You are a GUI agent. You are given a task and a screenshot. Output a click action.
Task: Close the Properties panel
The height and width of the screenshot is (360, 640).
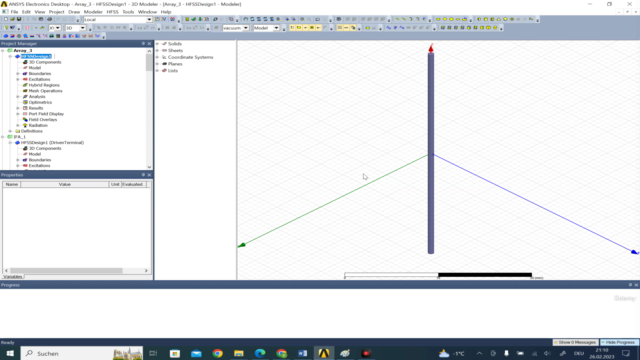[x=149, y=175]
